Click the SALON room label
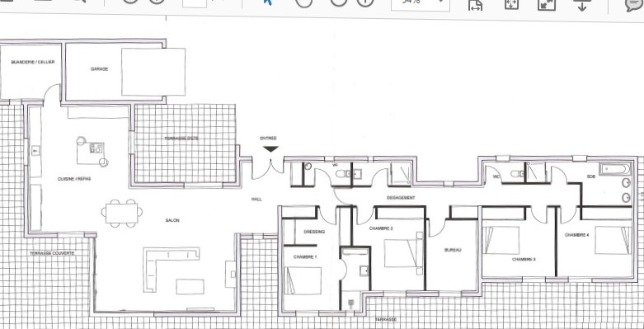The height and width of the screenshot is (329, 644). click(x=172, y=220)
